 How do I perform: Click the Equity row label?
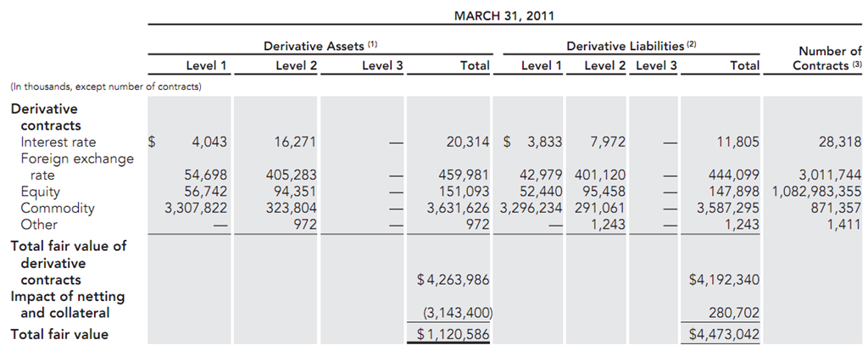click(x=41, y=192)
